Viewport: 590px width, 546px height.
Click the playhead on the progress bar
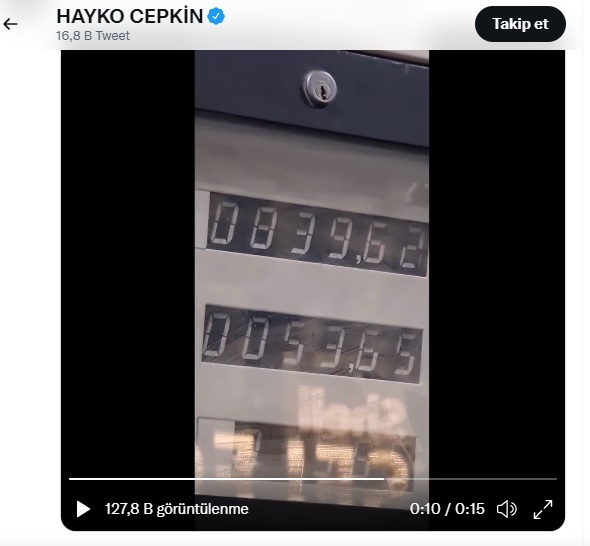tap(383, 479)
